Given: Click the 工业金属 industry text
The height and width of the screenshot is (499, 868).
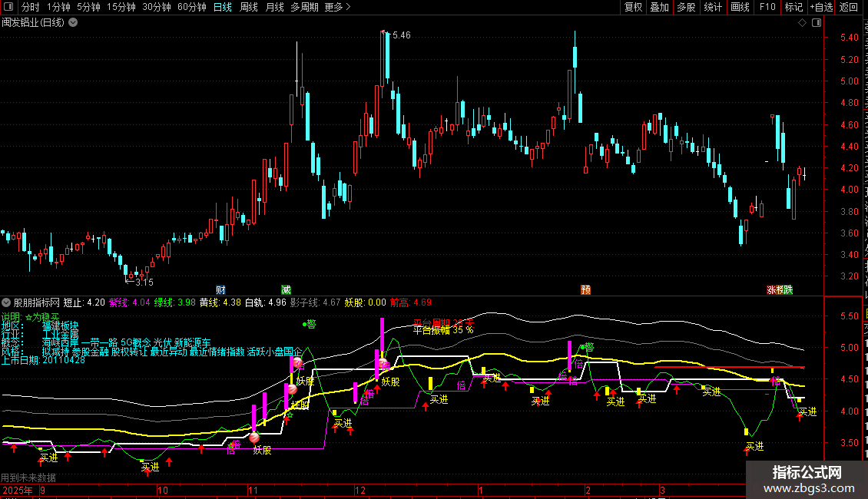Looking at the screenshot, I should [x=61, y=335].
